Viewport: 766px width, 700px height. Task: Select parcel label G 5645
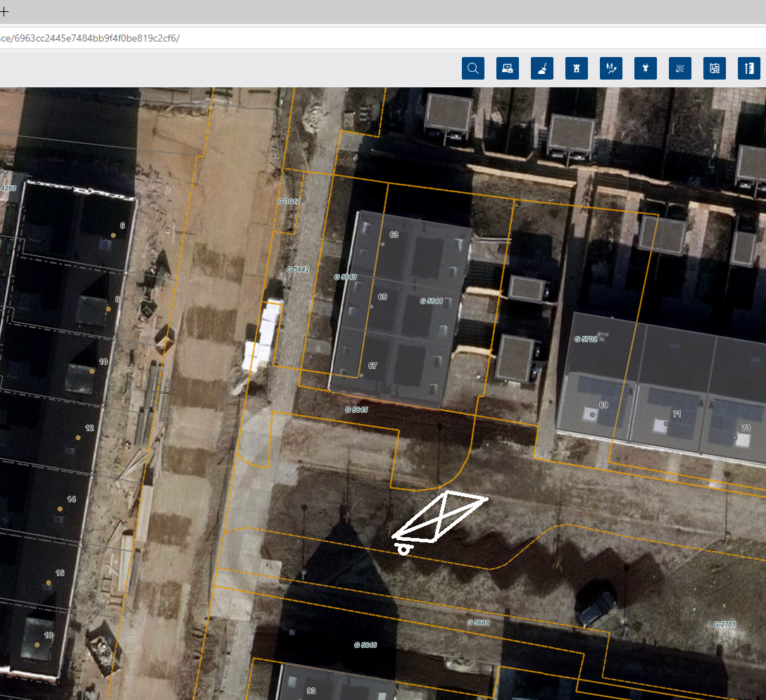tap(356, 409)
